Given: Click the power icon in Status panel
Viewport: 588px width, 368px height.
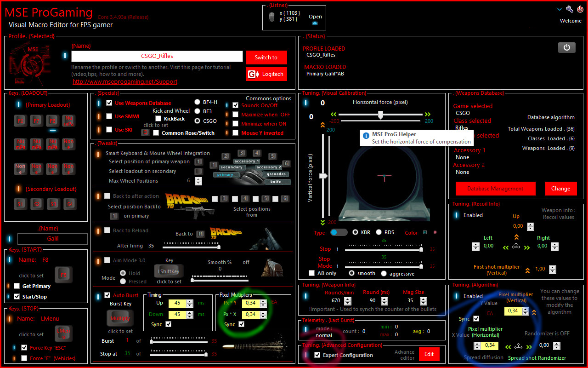Looking at the screenshot, I should (x=566, y=47).
